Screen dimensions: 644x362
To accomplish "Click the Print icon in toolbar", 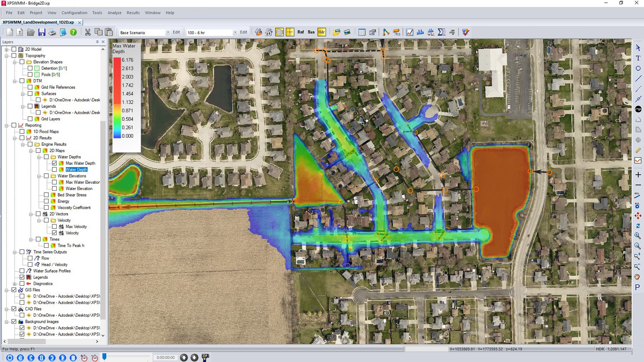I will click(52, 32).
